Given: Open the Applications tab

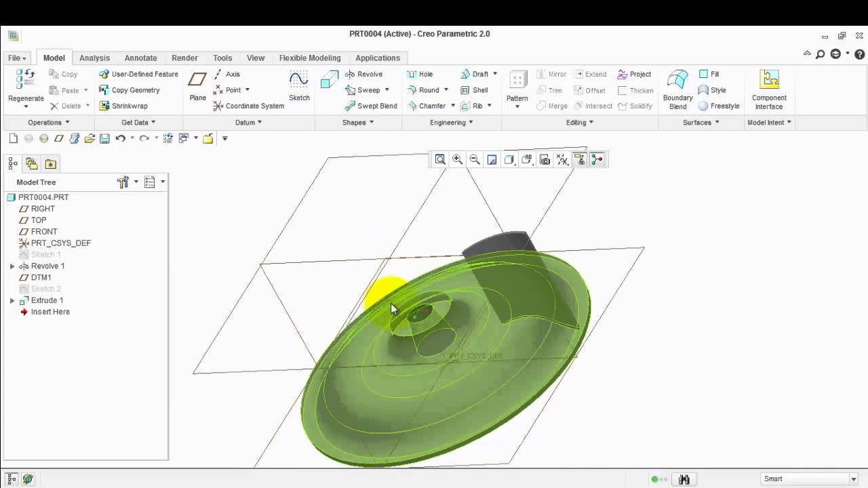Looking at the screenshot, I should coord(378,58).
